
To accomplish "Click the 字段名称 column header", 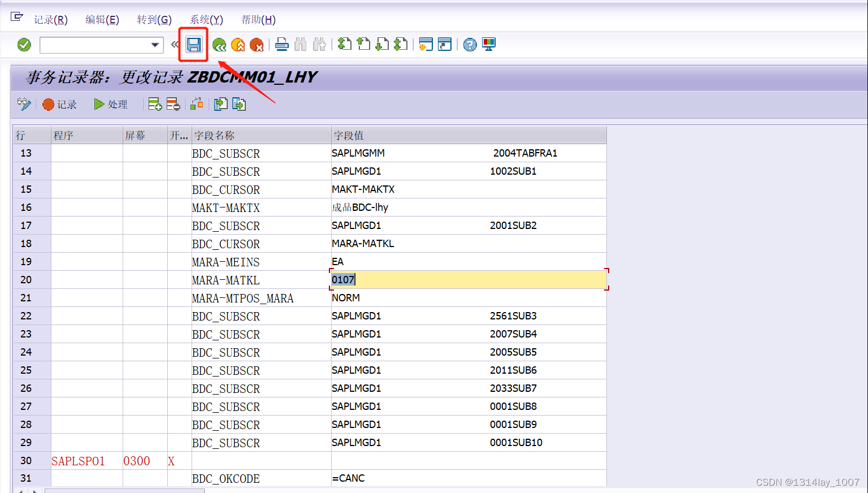I will tap(262, 135).
